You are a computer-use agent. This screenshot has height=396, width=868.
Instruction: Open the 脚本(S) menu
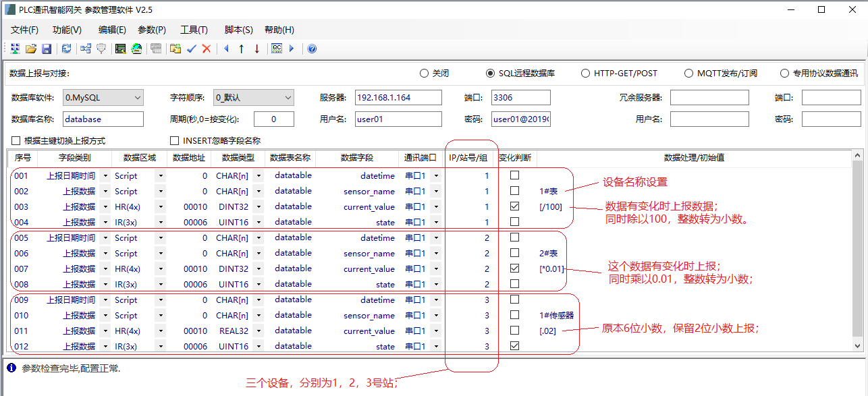pyautogui.click(x=238, y=30)
